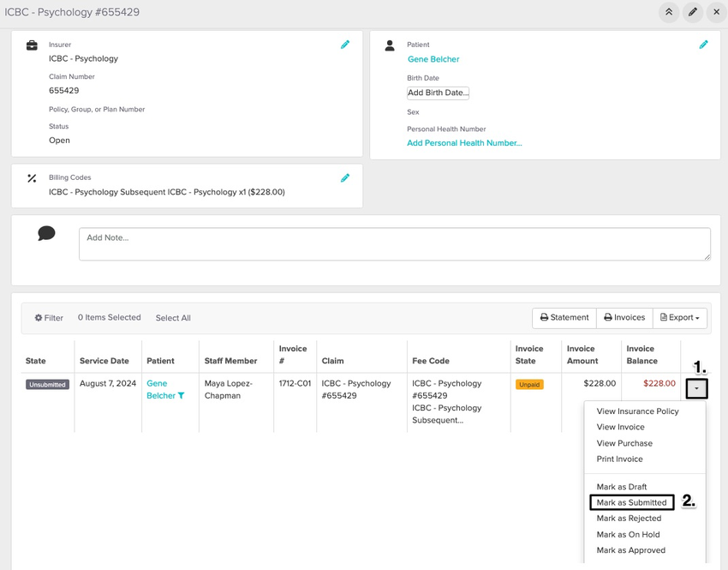This screenshot has width=728, height=570.
Task: Close the ICBC claim panel
Action: [x=716, y=12]
